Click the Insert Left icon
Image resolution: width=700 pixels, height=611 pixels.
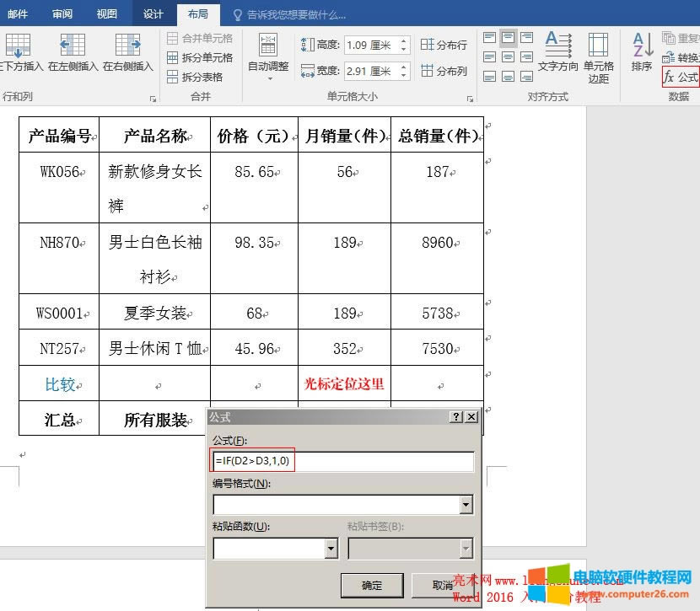click(72, 46)
